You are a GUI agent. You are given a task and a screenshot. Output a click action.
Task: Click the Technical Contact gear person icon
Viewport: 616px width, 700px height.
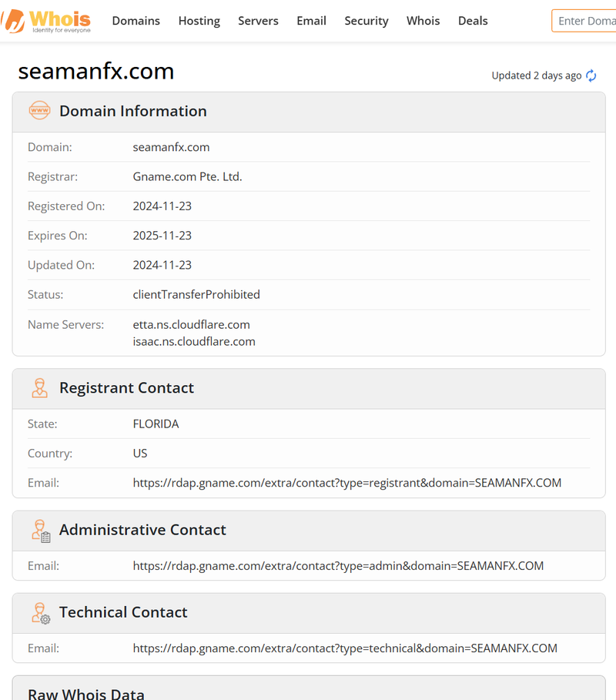[x=41, y=613]
